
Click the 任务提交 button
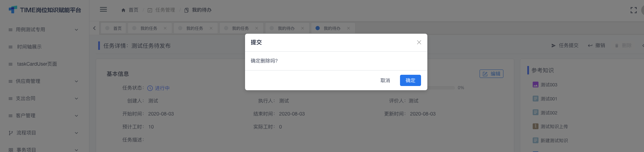tap(565, 45)
